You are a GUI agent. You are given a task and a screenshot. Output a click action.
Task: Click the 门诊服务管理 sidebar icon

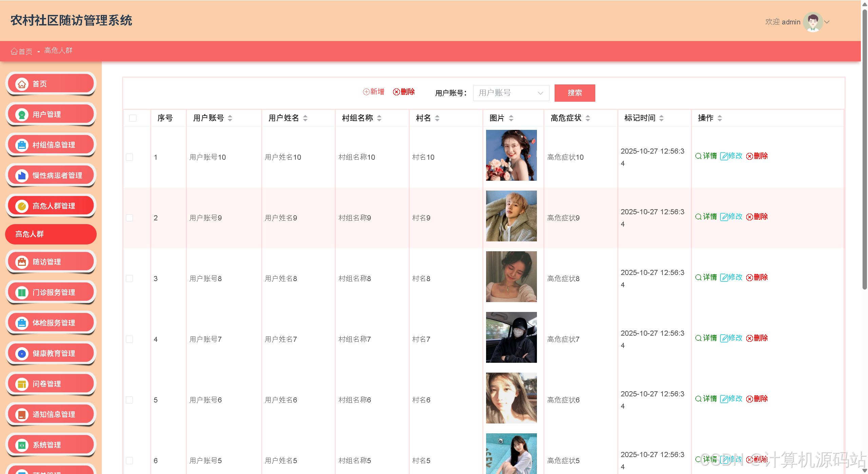point(22,293)
